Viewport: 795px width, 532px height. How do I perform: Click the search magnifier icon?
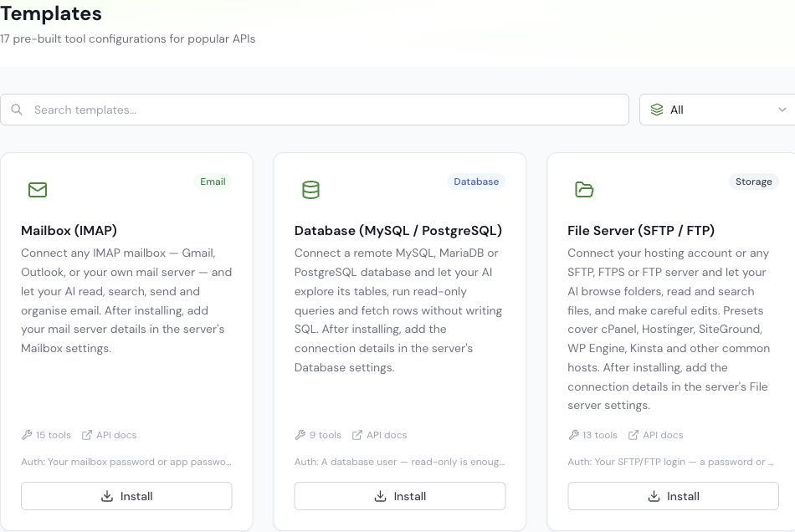click(17, 110)
